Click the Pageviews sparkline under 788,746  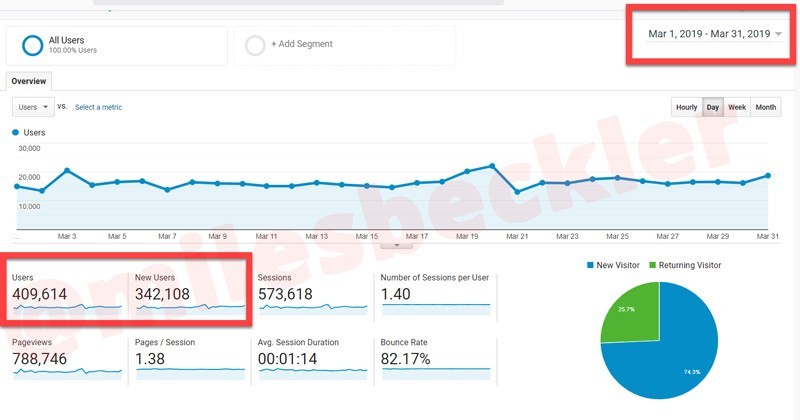tap(67, 373)
